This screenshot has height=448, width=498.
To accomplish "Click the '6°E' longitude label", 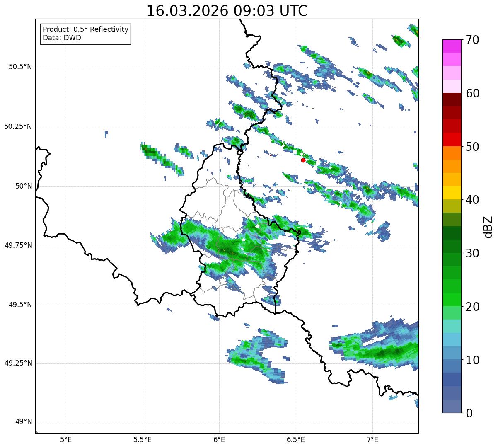I will pyautogui.click(x=219, y=439).
